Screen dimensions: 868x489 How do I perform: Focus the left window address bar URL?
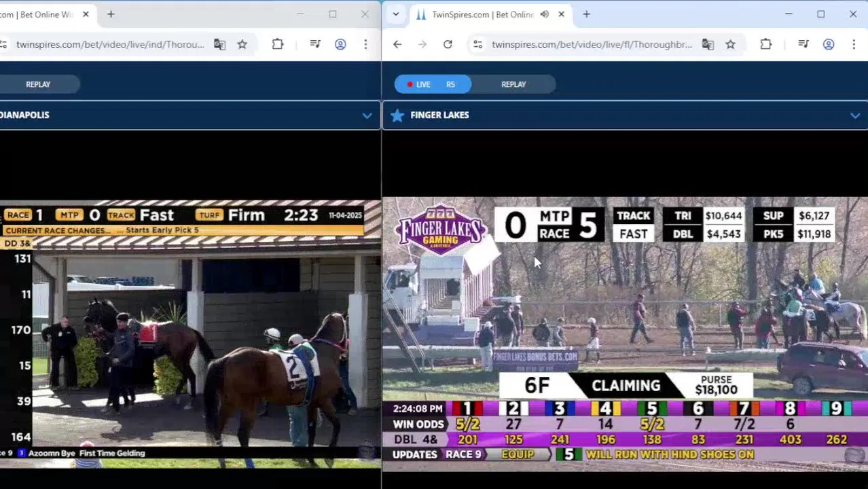[110, 44]
